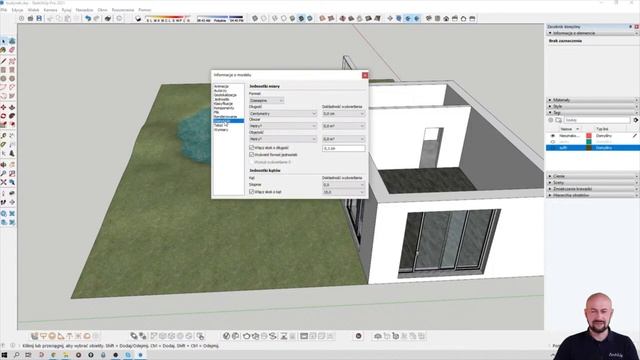Open the length display precision dropdown
The width and height of the screenshot is (640, 360).
pos(344,113)
